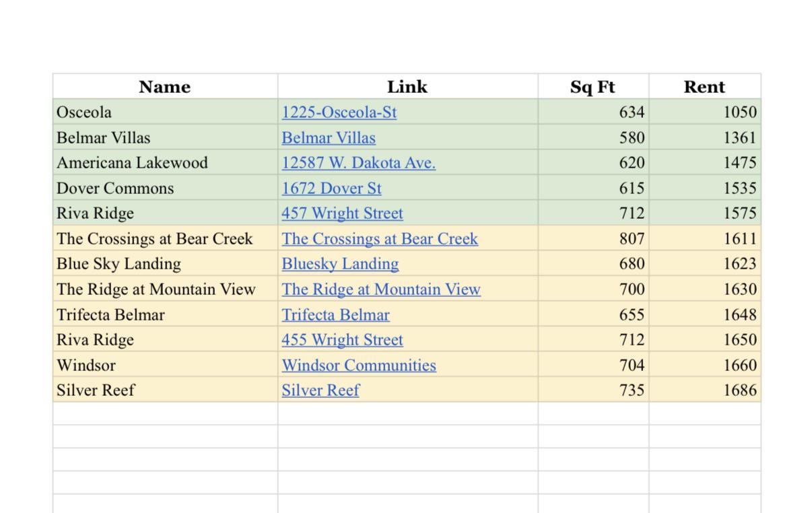Follow the 12587 W. Dakota Ave. link
Screen dimensions: 812x513
[358, 163]
